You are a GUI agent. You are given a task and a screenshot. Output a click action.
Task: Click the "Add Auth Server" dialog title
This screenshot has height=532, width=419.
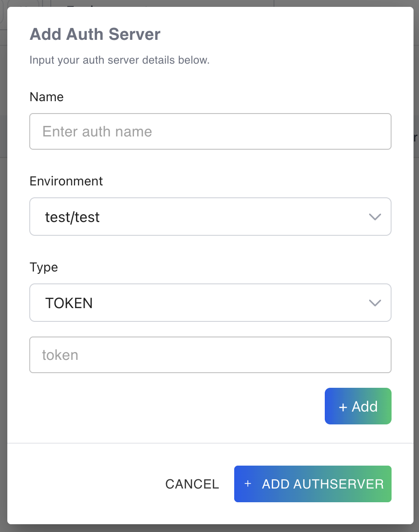coord(95,34)
